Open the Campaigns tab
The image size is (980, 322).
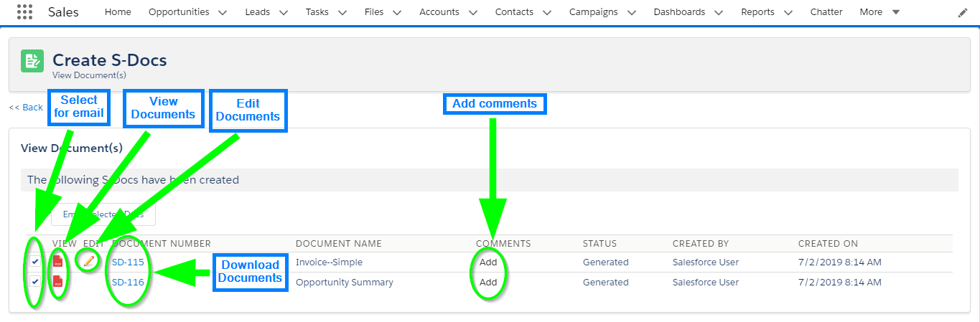594,12
